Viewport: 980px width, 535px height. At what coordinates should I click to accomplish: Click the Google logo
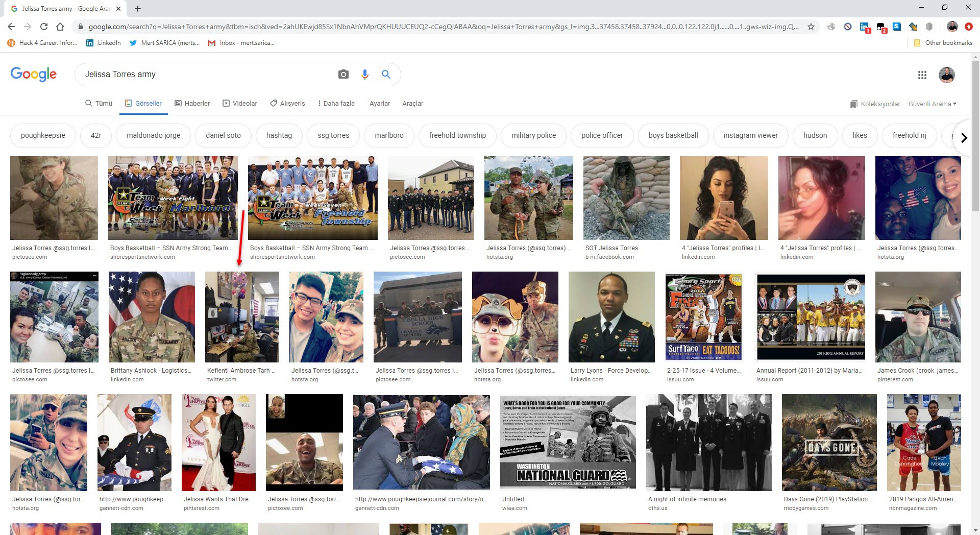pos(34,75)
